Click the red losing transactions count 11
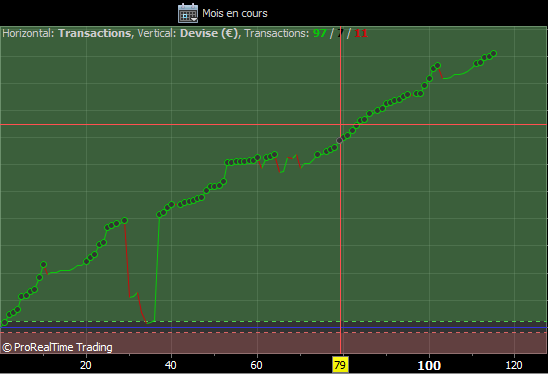548x374 pixels. [x=361, y=33]
